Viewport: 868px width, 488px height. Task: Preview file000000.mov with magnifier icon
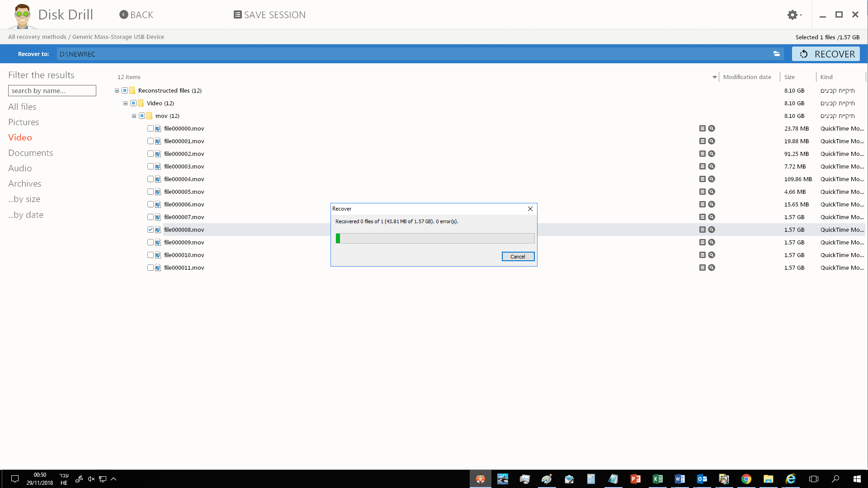pyautogui.click(x=712, y=128)
